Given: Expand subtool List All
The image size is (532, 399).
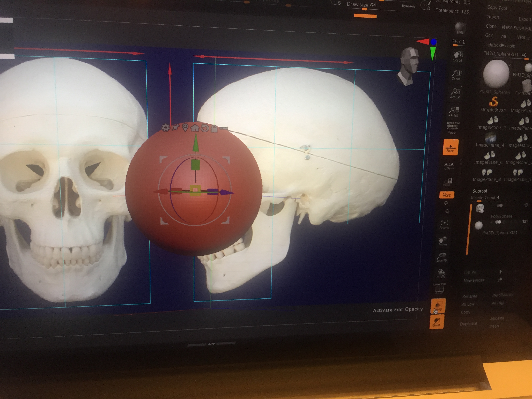Looking at the screenshot, I should coord(470,272).
